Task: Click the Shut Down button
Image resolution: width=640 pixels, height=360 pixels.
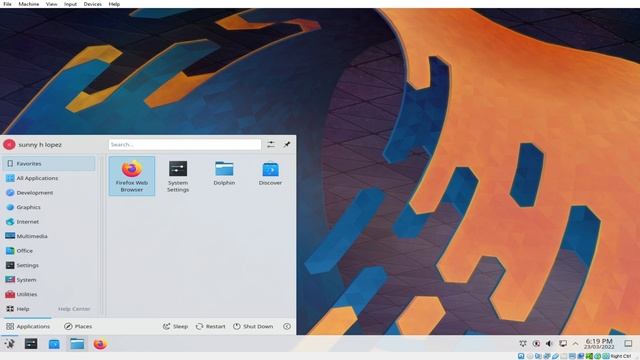Action: pyautogui.click(x=253, y=326)
